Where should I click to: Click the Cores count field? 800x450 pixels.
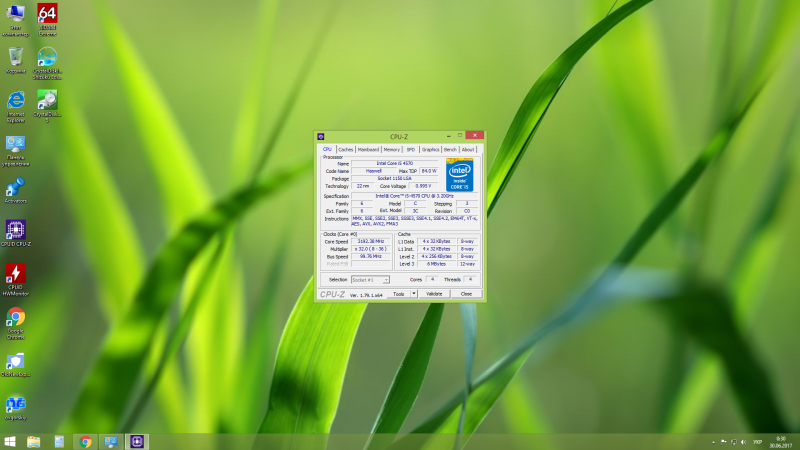[432, 280]
